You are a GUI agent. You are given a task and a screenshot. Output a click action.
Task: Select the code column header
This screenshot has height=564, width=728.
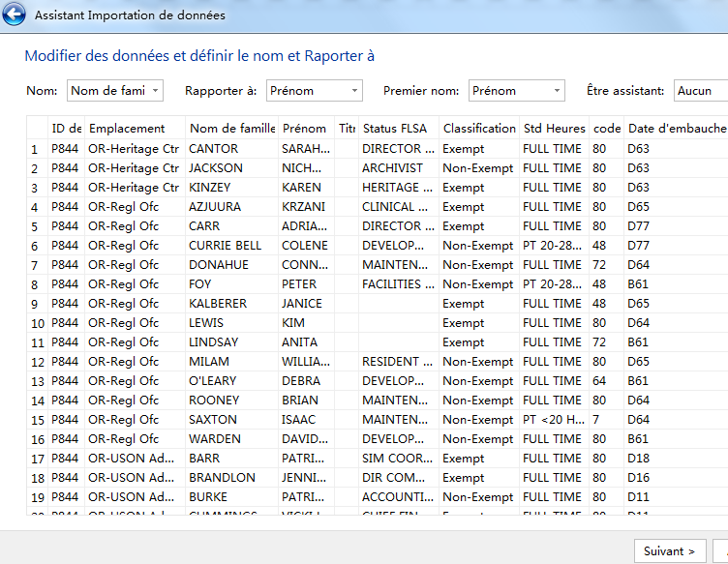[606, 129]
